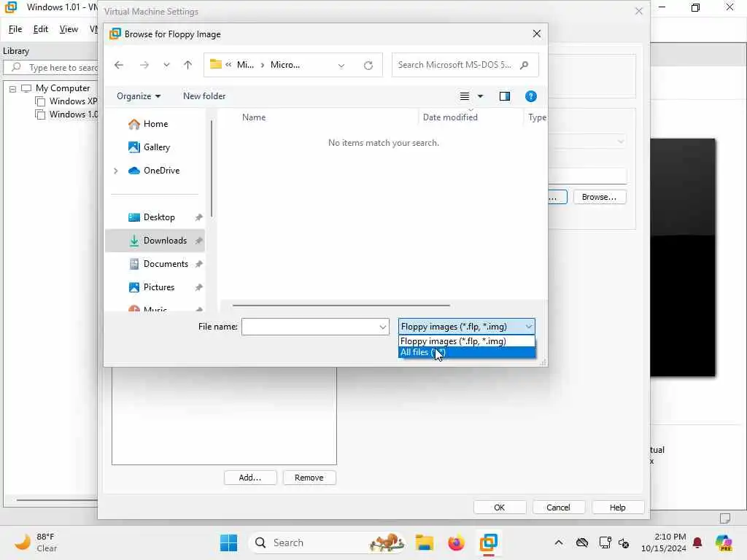This screenshot has height=560, width=747.
Task: Collapse the My Computer library node
Action: click(x=13, y=89)
